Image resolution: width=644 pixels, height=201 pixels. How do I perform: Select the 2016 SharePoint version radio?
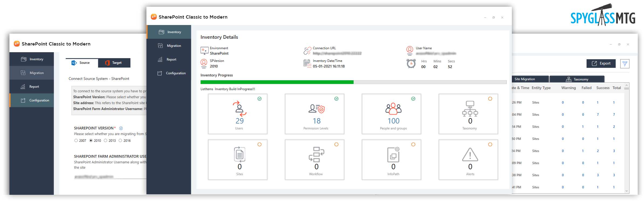tap(120, 140)
